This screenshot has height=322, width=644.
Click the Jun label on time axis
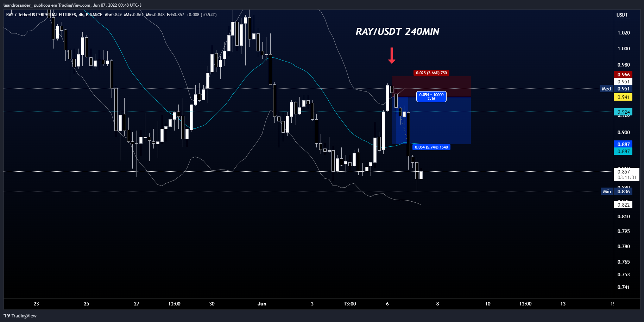[262, 304]
